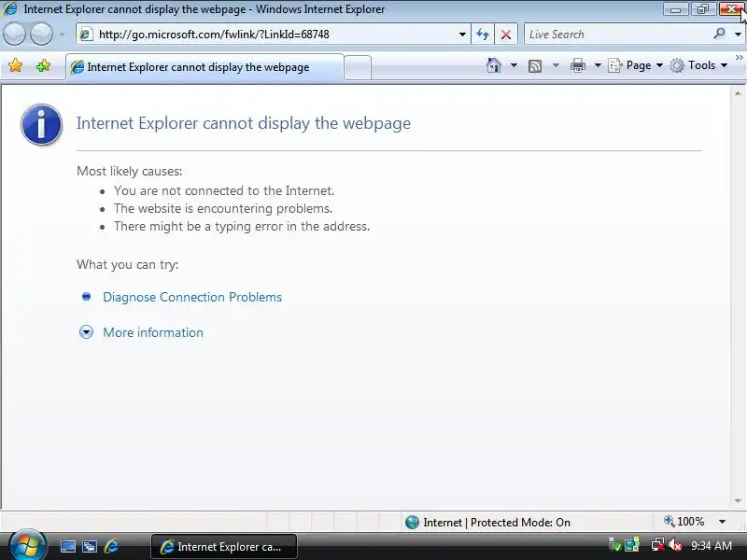Click Show Desktop quick launch icon
This screenshot has width=747, height=560.
(x=67, y=547)
